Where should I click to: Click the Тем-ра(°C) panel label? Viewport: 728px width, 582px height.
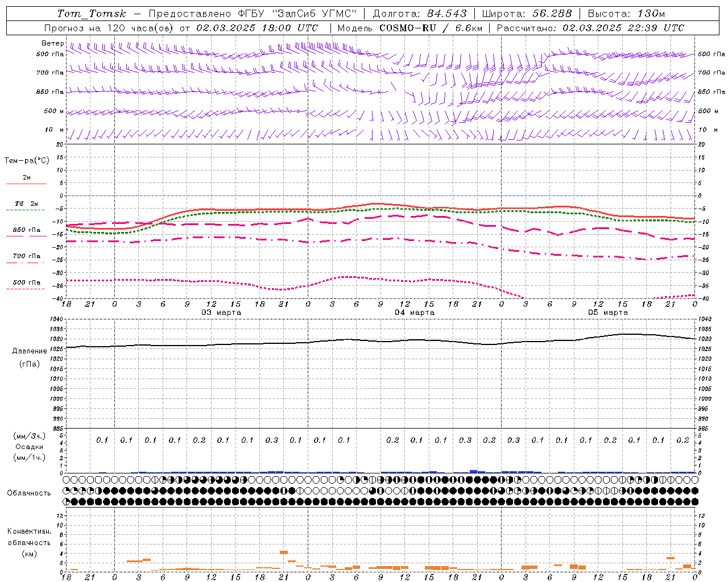(27, 160)
